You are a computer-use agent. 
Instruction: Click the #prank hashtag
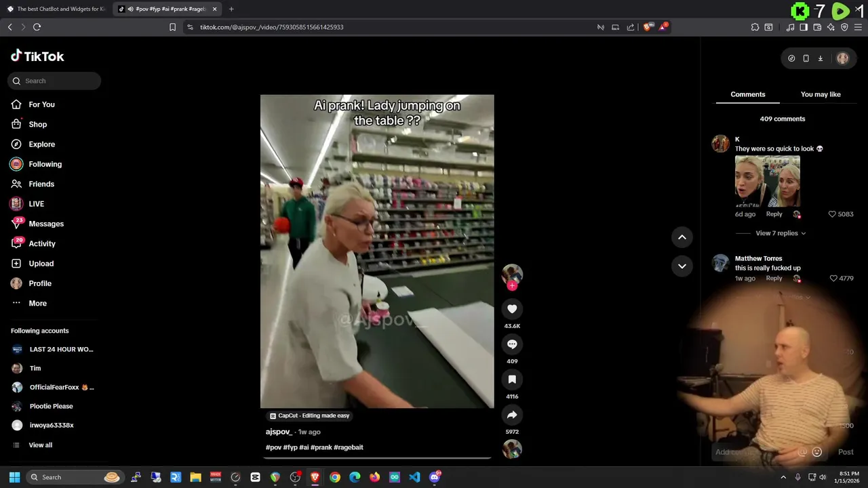[321, 447]
